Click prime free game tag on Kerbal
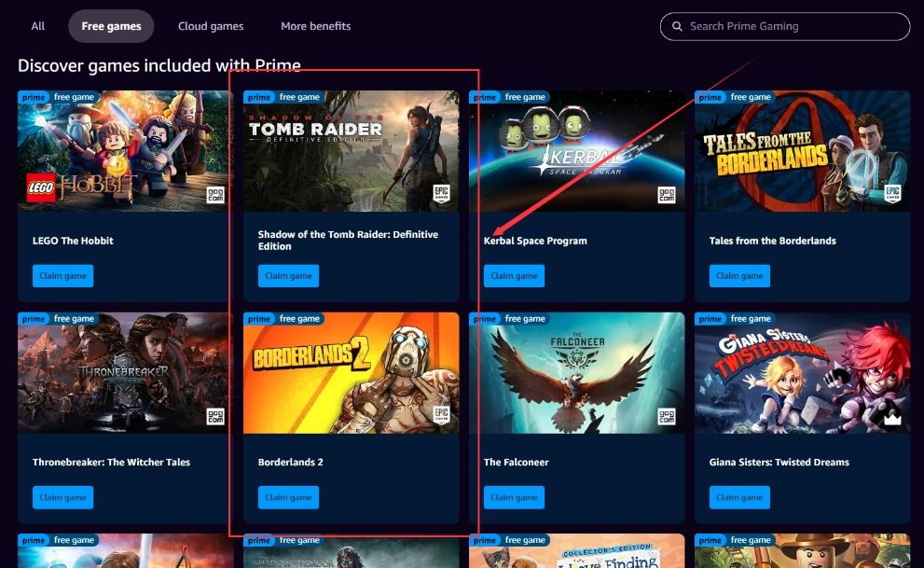 510,97
